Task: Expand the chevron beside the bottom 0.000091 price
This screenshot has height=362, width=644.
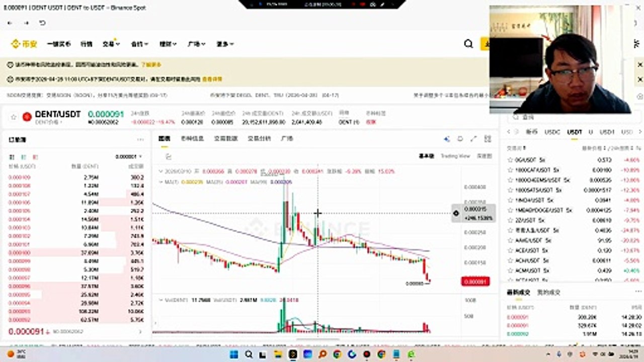Action: pyautogui.click(x=140, y=332)
